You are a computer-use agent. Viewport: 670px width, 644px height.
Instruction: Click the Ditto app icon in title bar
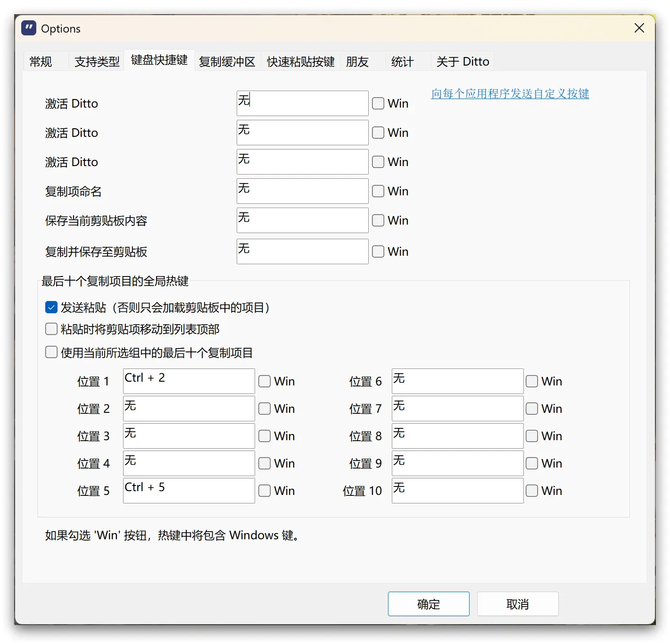(29, 28)
